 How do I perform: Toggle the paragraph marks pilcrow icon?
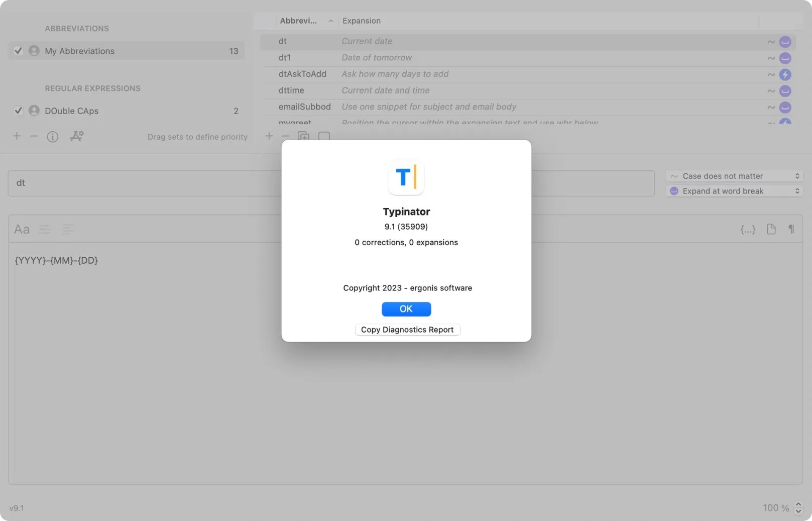(x=791, y=230)
